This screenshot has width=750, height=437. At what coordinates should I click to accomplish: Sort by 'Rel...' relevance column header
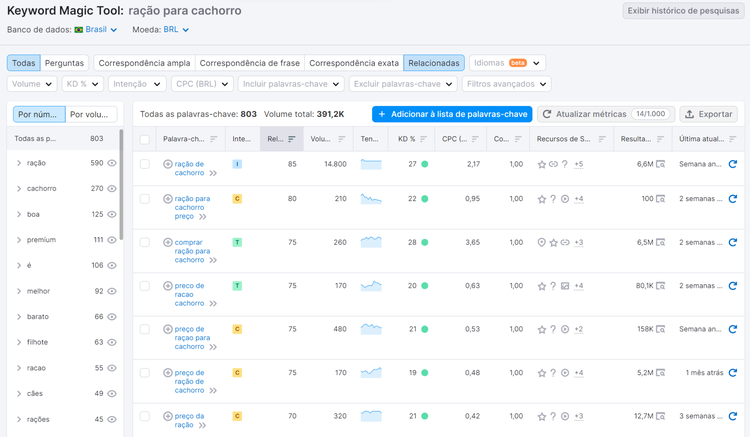[x=281, y=139]
